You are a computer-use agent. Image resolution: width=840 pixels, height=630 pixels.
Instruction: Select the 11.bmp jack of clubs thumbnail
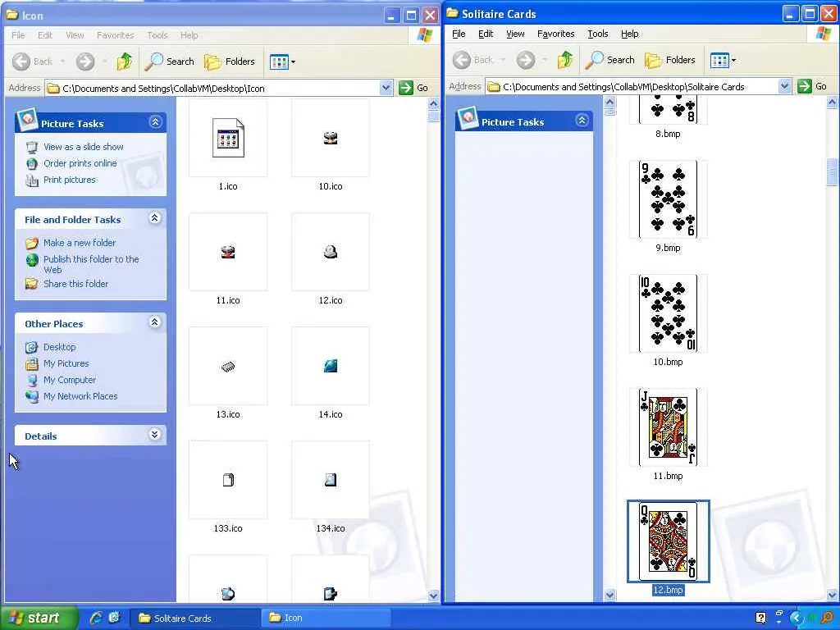668,427
